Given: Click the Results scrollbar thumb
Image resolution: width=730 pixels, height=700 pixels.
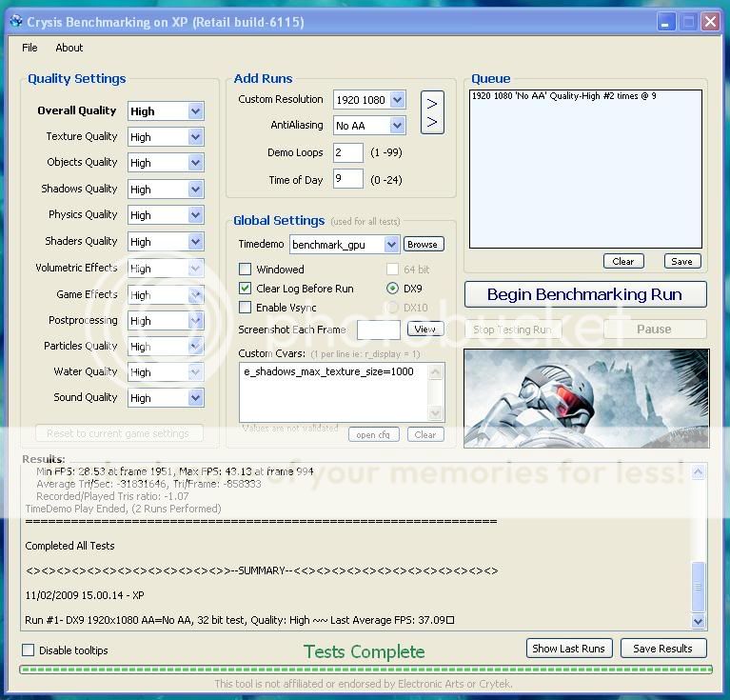Looking at the screenshot, I should click(x=698, y=587).
